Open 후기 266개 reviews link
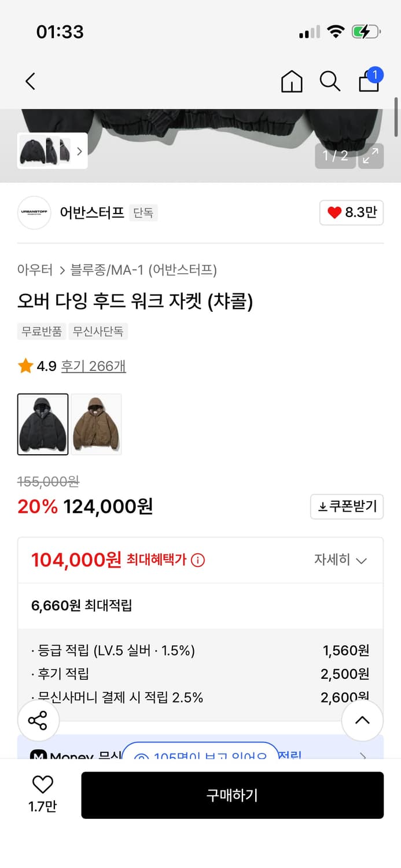Screen dimensions: 401x868 click(93, 366)
